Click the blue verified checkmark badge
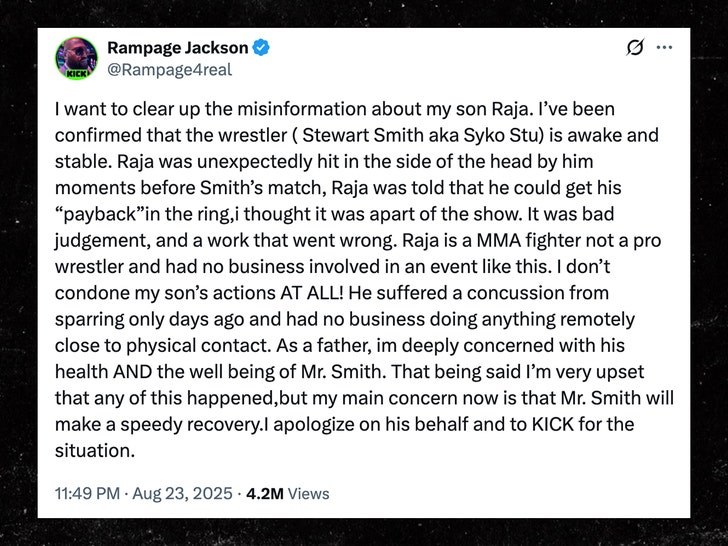The width and height of the screenshot is (728, 546). (261, 49)
